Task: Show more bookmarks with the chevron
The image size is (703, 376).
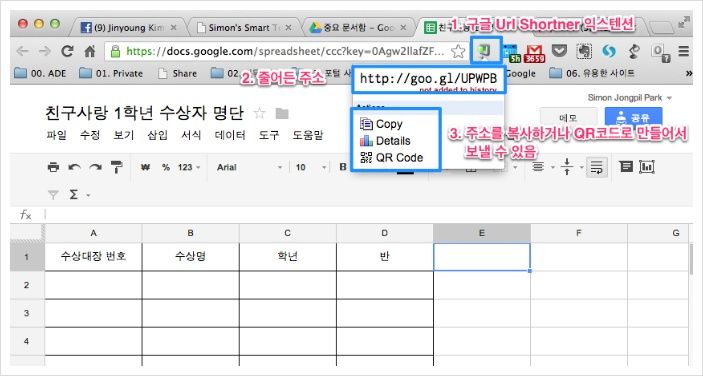Action: 689,73
